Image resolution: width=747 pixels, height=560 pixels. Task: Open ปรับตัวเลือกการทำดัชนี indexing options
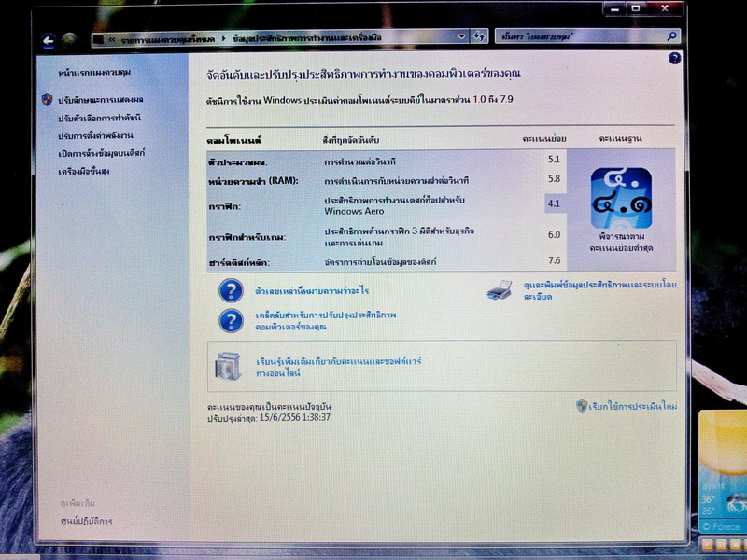pos(99,118)
